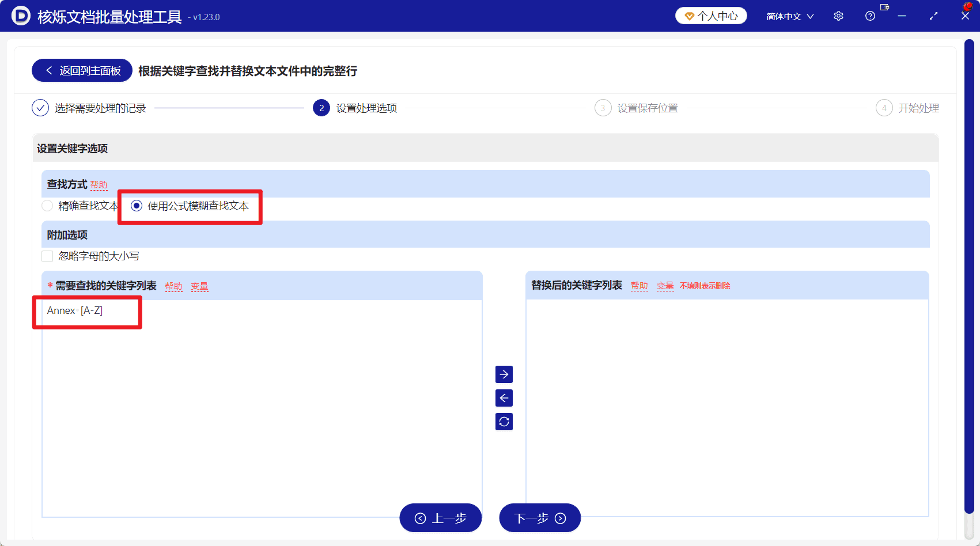Move keywords left with the arrow button
This screenshot has height=546, width=980.
click(x=504, y=398)
